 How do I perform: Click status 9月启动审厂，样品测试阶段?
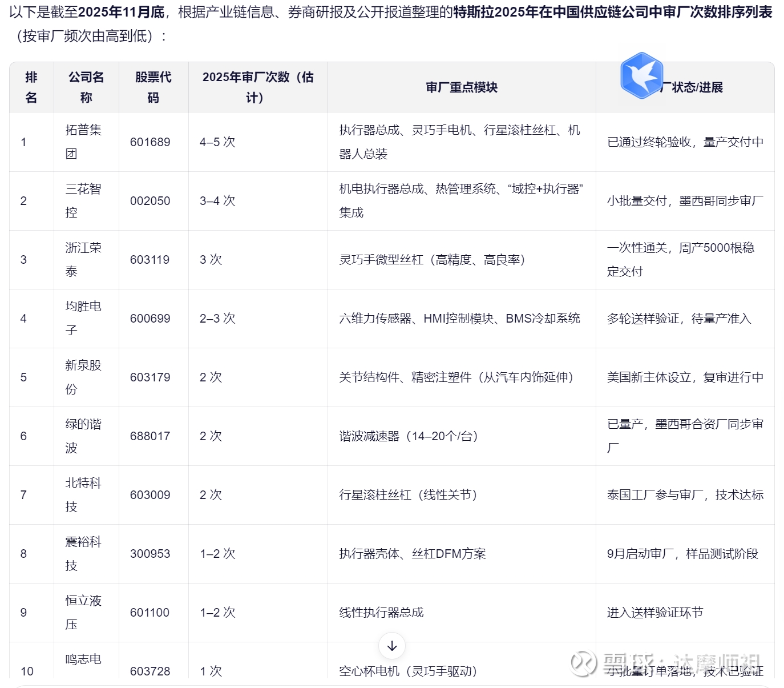(x=682, y=554)
